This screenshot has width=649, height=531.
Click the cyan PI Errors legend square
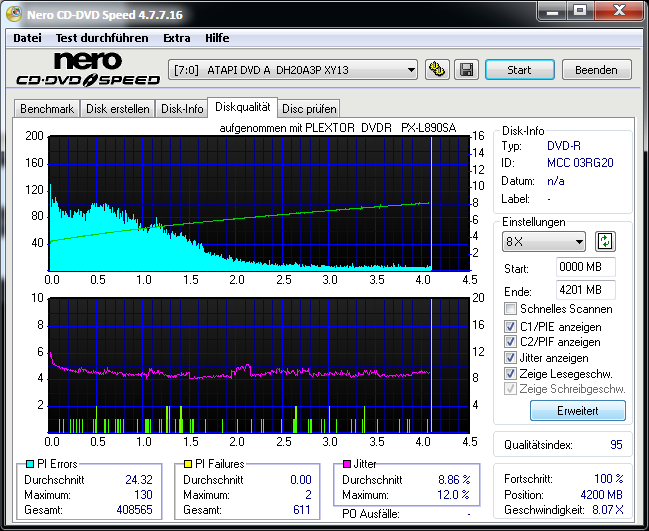coord(30,464)
